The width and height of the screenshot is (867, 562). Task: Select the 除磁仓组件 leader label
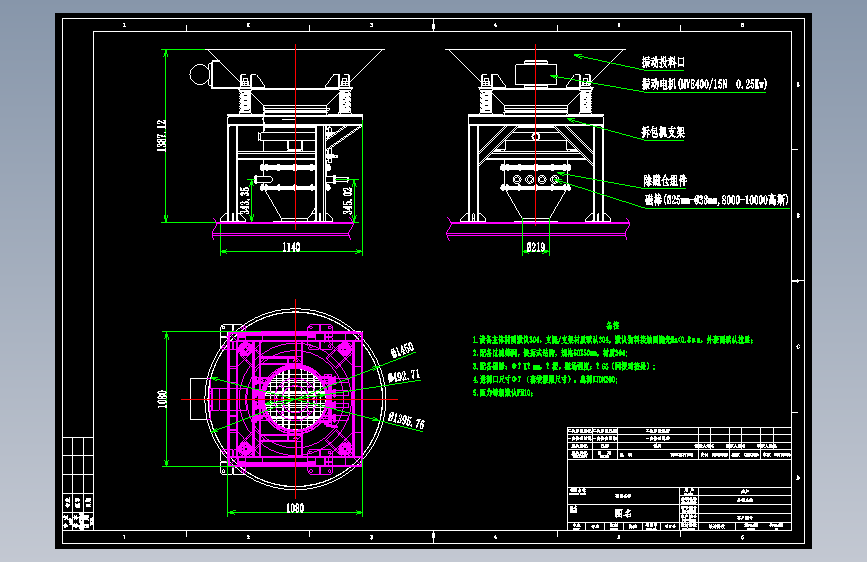[x=665, y=180]
